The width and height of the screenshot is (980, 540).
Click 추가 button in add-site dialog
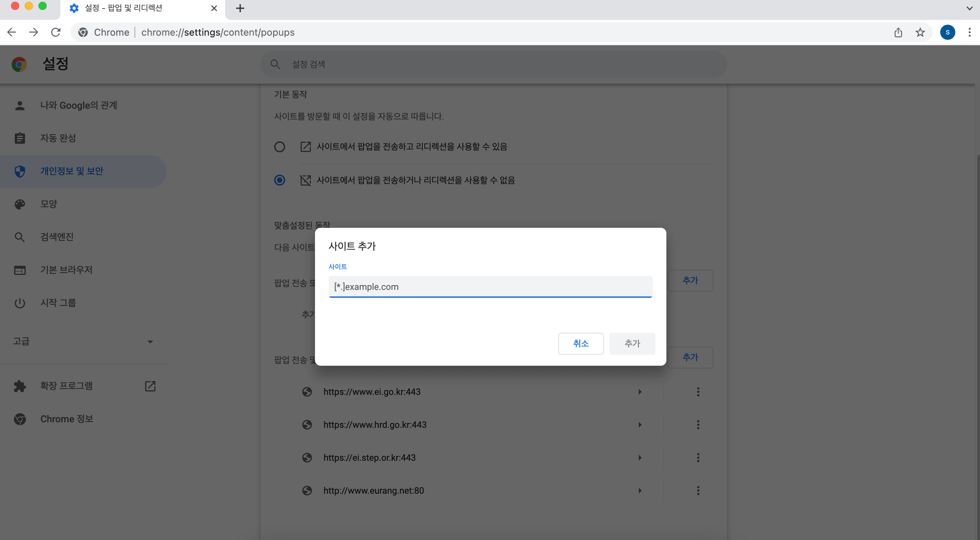coord(632,343)
